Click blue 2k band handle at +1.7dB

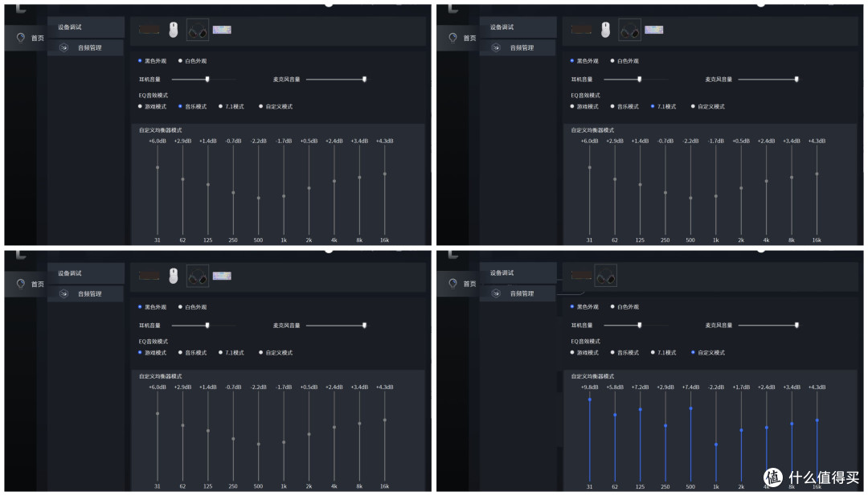point(741,430)
